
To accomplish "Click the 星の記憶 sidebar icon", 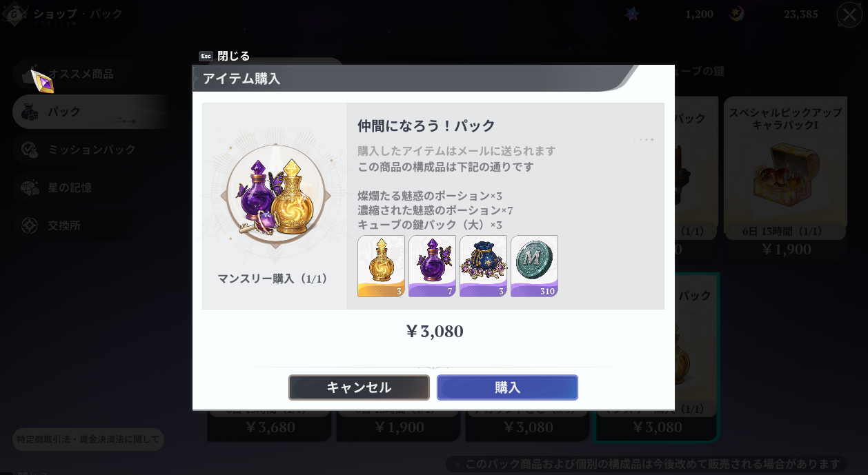I will click(x=30, y=188).
